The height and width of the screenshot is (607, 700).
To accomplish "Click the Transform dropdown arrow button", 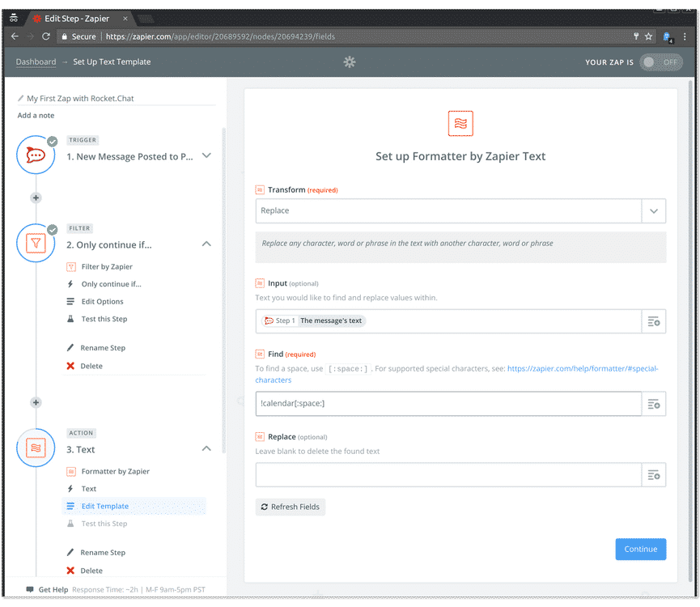I will [654, 210].
